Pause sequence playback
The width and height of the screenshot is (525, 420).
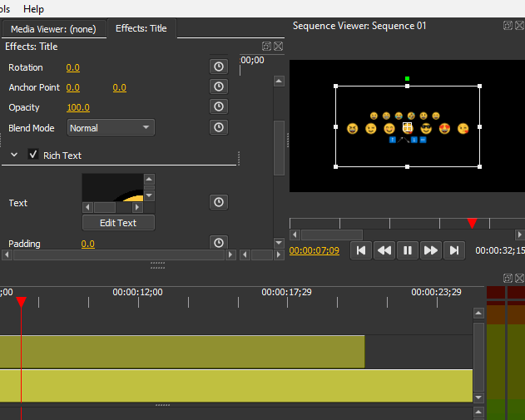click(x=408, y=250)
